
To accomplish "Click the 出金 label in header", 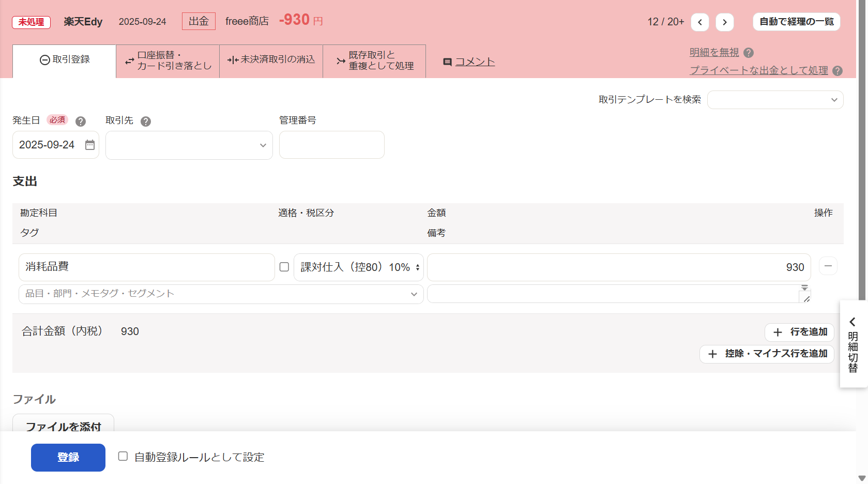I will [199, 21].
